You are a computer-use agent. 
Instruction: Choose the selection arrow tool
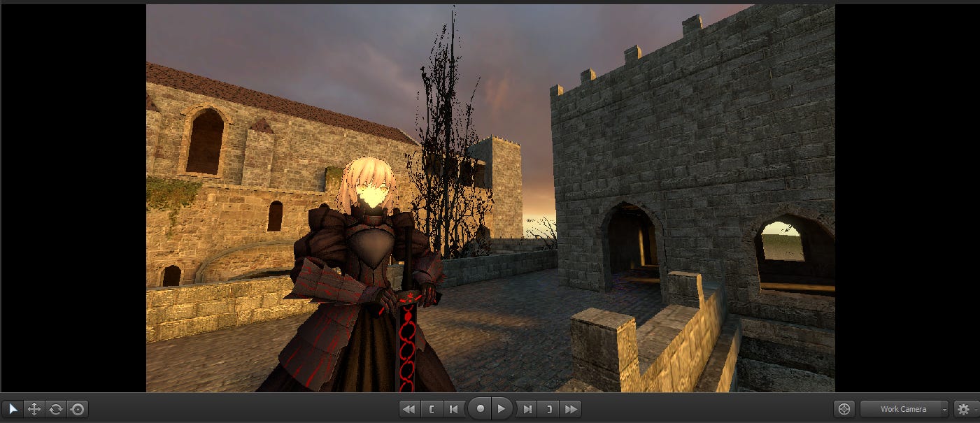pos(13,409)
